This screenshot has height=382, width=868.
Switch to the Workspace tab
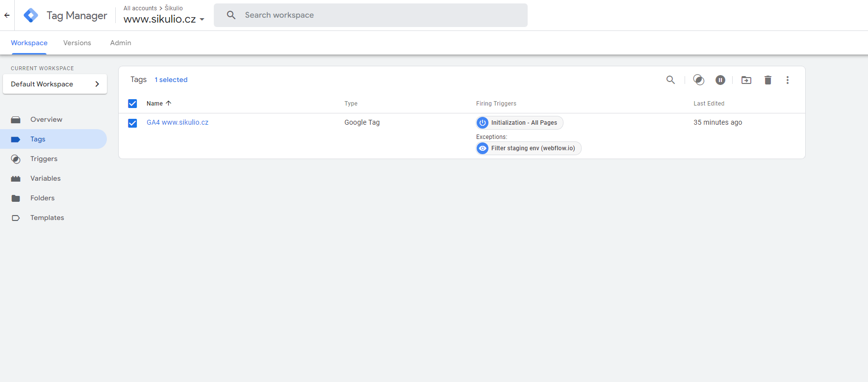[x=29, y=43]
